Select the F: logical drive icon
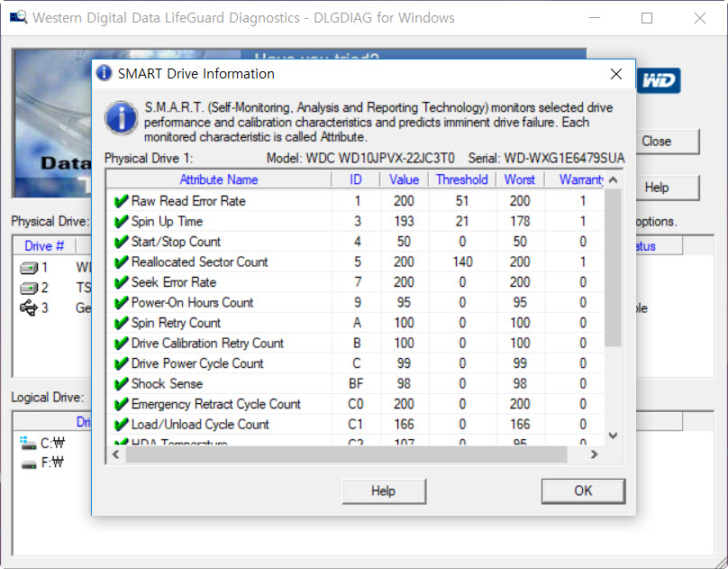728x569 pixels. (x=29, y=464)
